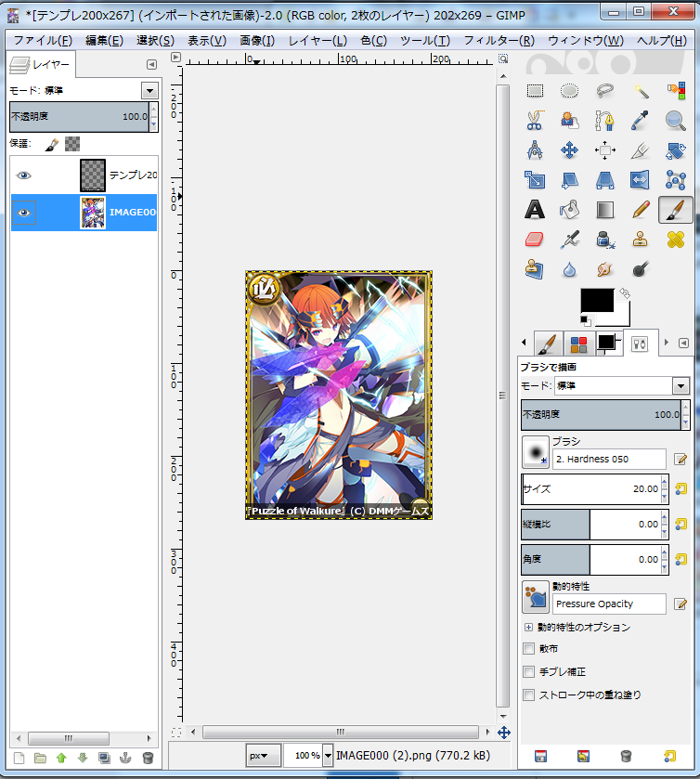This screenshot has width=700, height=779.
Task: Select the Ellipse Select tool
Action: click(569, 90)
